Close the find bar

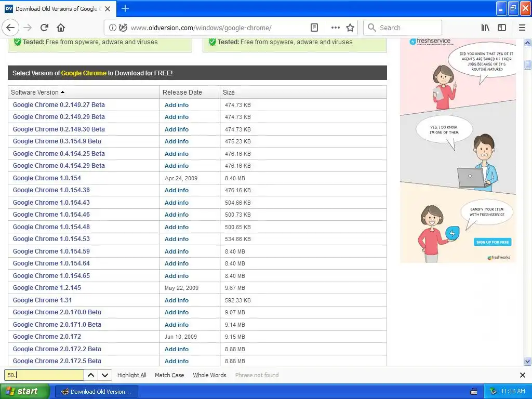pos(523,375)
